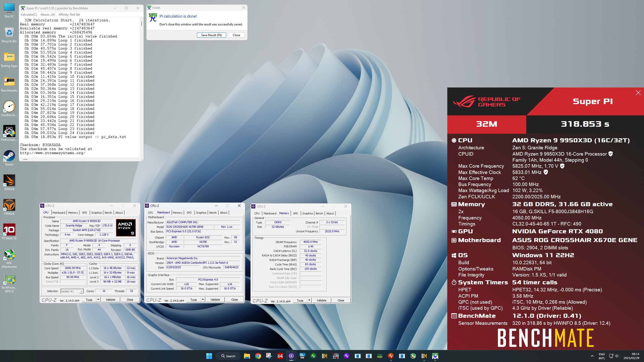Open the Benchmarks desktop folder
This screenshot has height=362, width=644.
[9, 84]
